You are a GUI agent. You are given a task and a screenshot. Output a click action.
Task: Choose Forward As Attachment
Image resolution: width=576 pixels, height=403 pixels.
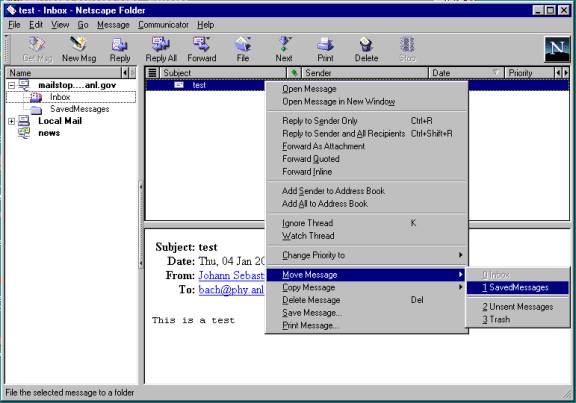click(x=367, y=146)
